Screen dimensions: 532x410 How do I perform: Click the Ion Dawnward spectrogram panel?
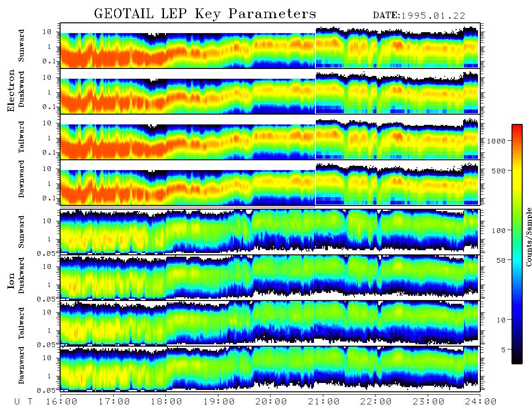coord(270,369)
